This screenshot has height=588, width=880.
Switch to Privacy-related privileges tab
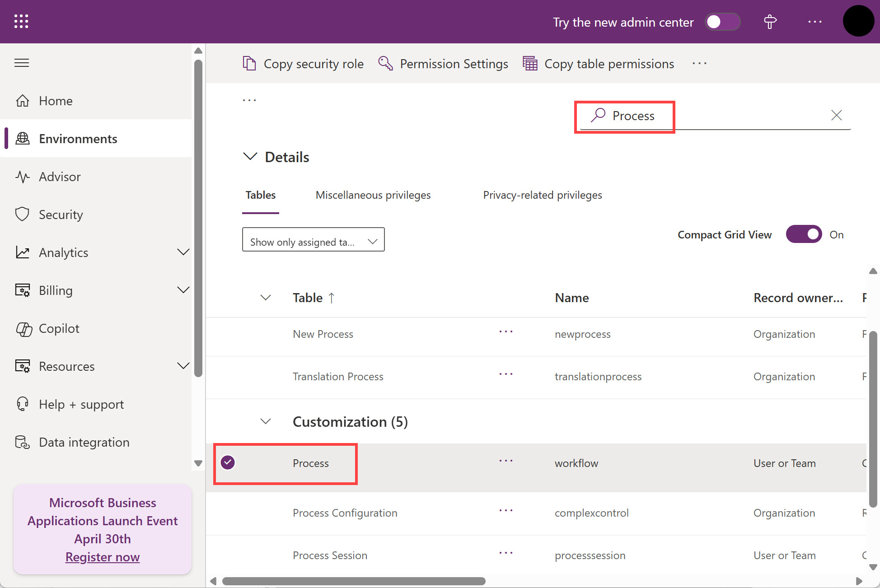pyautogui.click(x=542, y=195)
